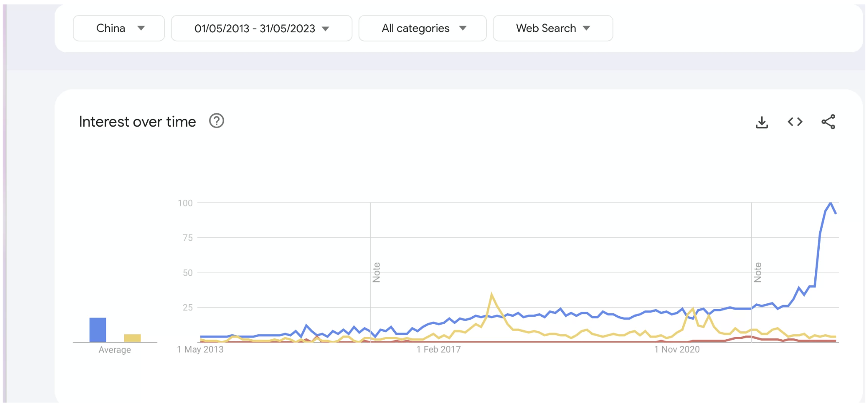
Task: Open the date range 01/05/2013 - 31/05/2023 dropdown
Action: coord(262,28)
